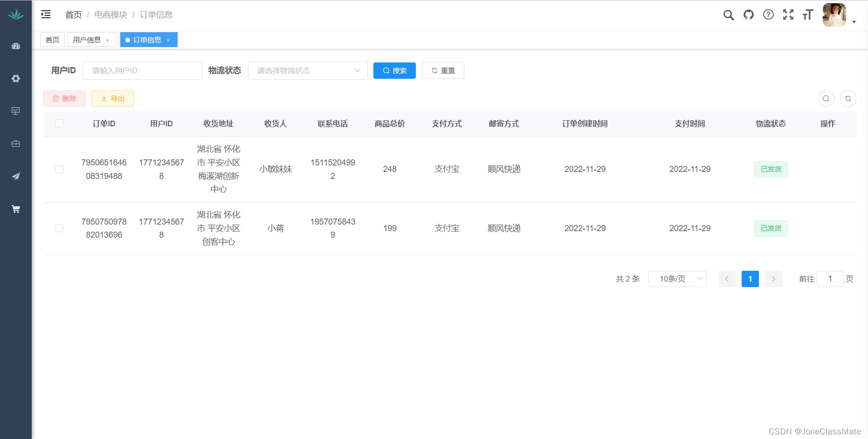Expand the avatar dropdown caret
868x439 pixels.
(854, 22)
